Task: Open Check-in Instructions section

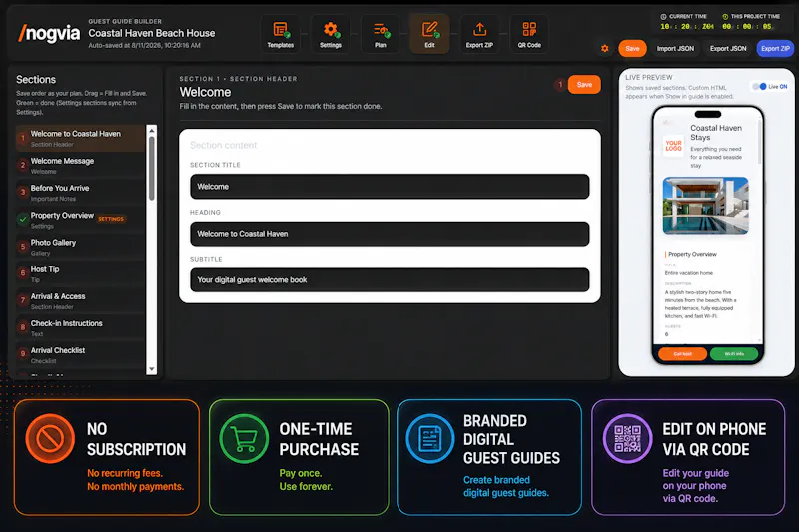Action: (x=81, y=328)
